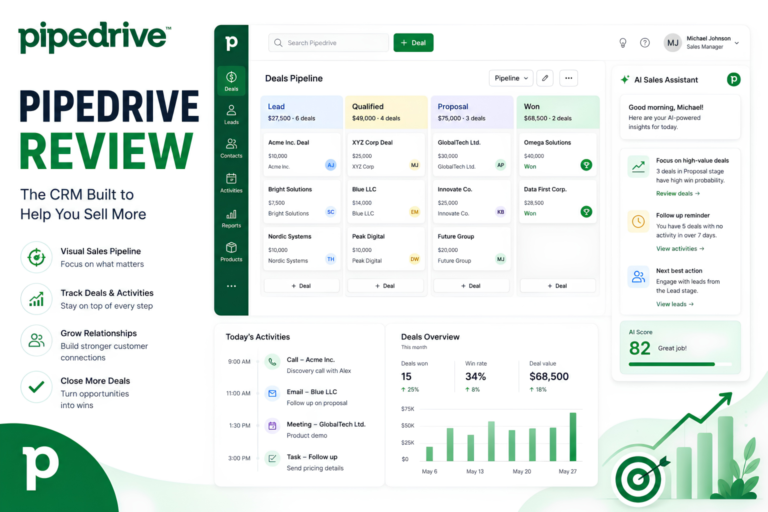The height and width of the screenshot is (512, 768).
Task: Open the Bright Solutions deal card
Action: pyautogui.click(x=301, y=202)
